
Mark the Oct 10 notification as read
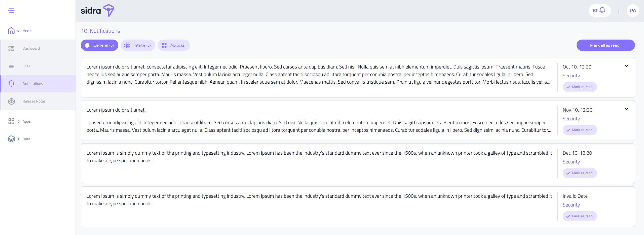(x=580, y=87)
